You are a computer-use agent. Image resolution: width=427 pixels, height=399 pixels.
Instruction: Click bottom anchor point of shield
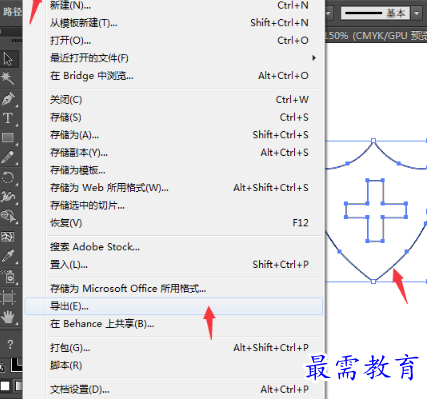click(x=373, y=282)
